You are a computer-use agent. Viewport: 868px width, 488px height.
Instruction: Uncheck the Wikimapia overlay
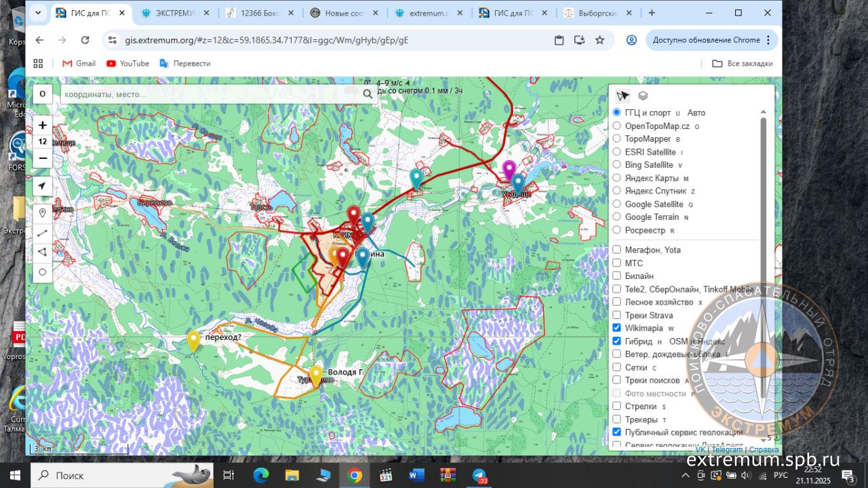[616, 328]
